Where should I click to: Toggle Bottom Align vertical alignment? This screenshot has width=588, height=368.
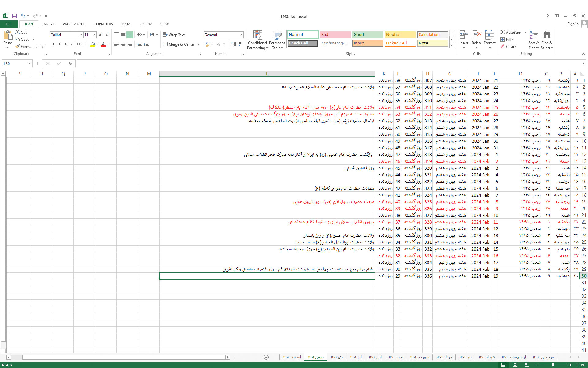click(x=130, y=35)
